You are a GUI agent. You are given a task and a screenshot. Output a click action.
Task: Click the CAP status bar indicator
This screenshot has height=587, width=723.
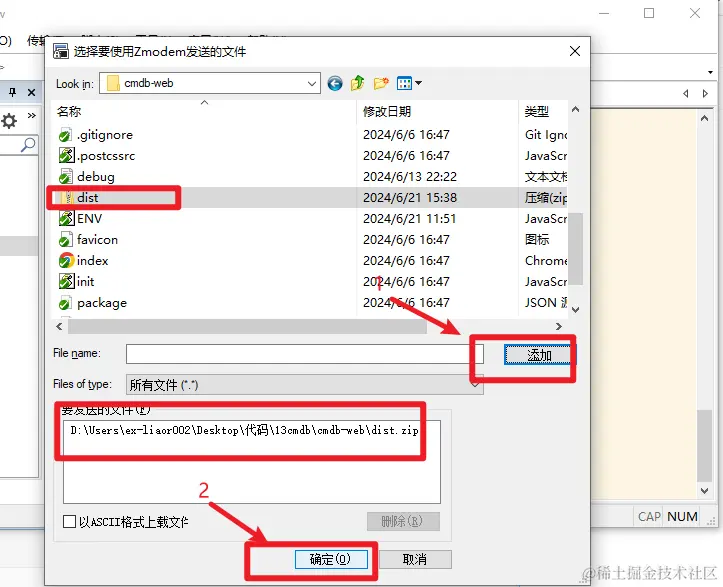click(x=649, y=516)
